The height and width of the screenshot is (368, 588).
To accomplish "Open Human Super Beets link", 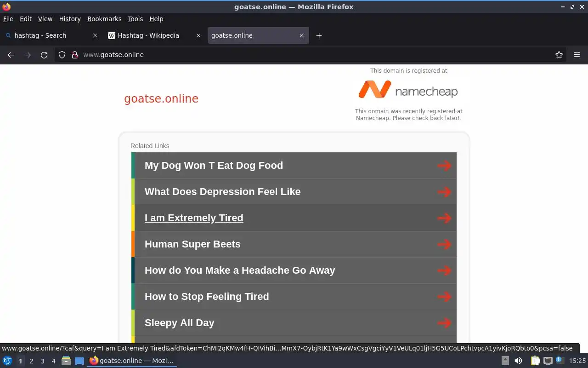I will pos(294,244).
